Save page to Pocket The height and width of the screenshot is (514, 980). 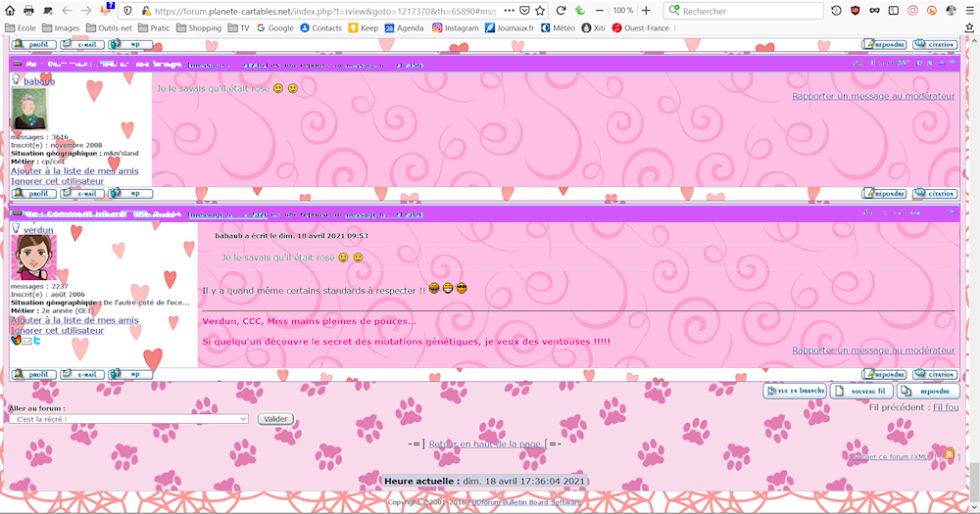coord(525,11)
